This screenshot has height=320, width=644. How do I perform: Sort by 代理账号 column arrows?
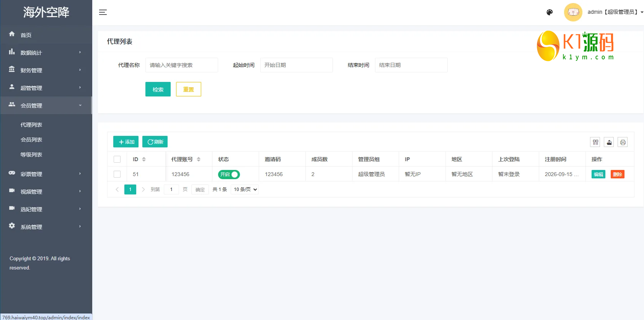coord(199,159)
